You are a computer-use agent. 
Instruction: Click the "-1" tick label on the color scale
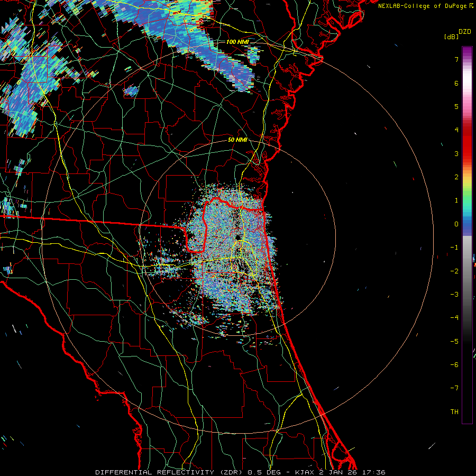click(454, 248)
